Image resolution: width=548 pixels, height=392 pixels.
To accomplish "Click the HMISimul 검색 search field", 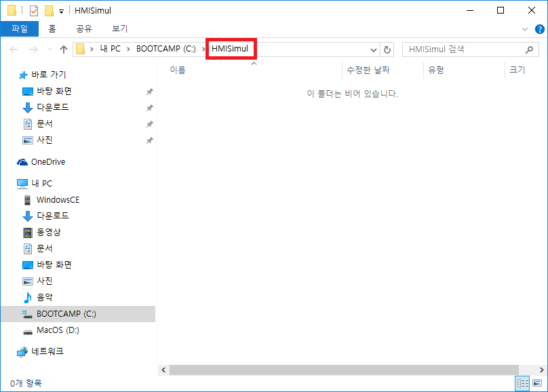I will pos(461,50).
